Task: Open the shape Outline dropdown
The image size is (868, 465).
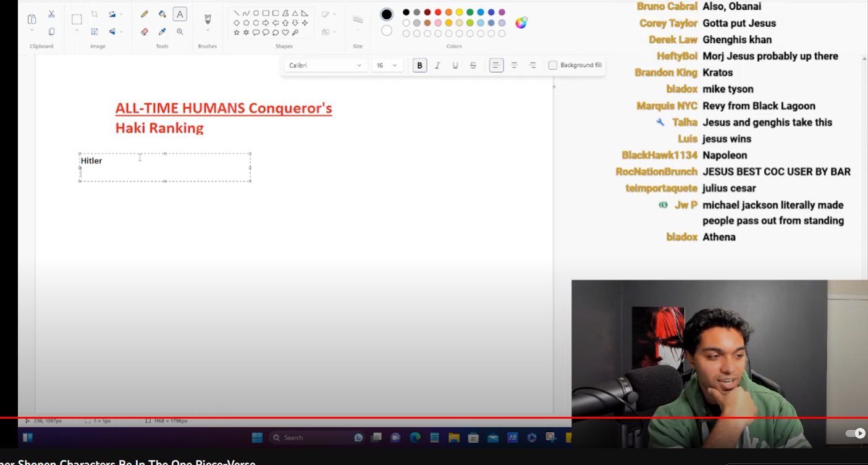Action: click(328, 14)
